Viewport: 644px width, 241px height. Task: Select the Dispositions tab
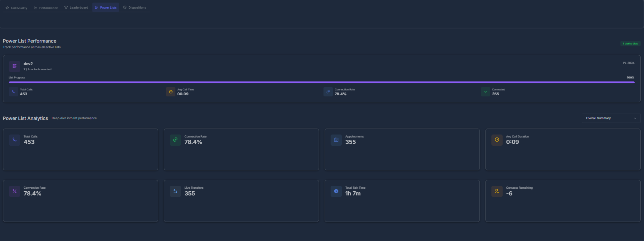pos(135,7)
